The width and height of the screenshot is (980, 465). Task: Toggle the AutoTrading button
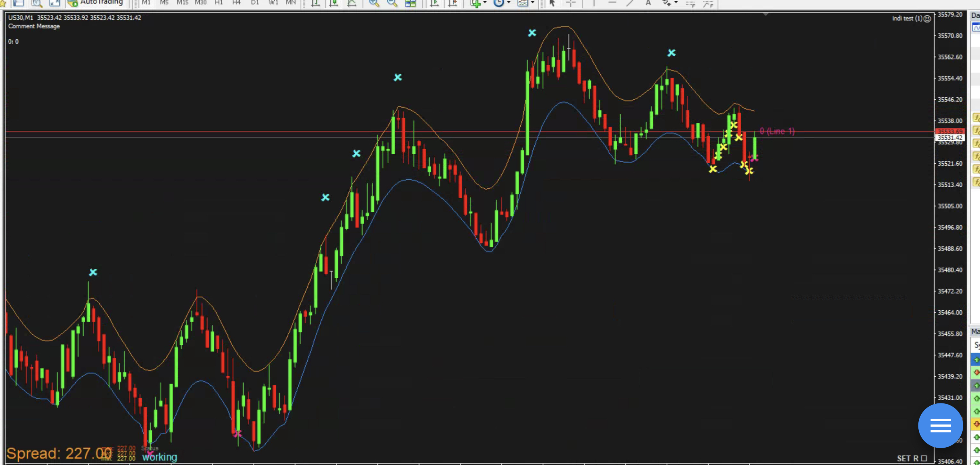[96, 3]
